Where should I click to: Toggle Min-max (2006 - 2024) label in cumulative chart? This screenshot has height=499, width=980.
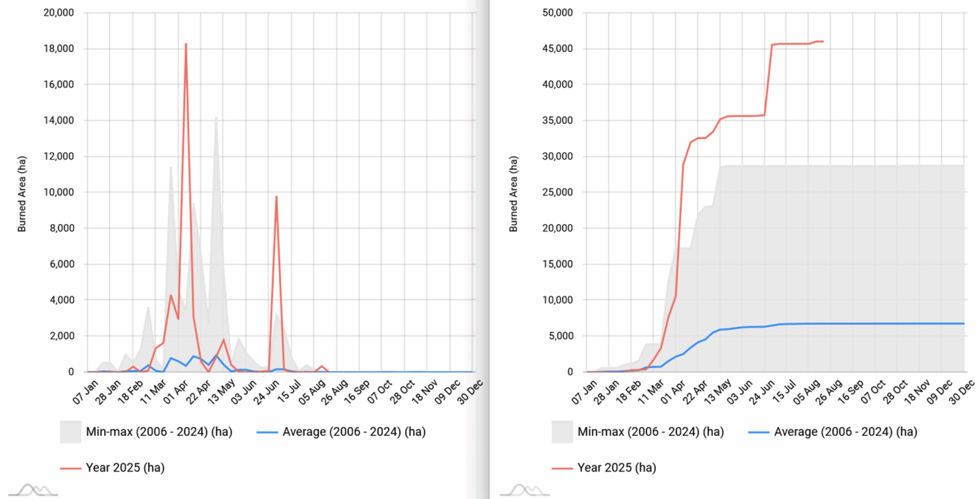[650, 432]
